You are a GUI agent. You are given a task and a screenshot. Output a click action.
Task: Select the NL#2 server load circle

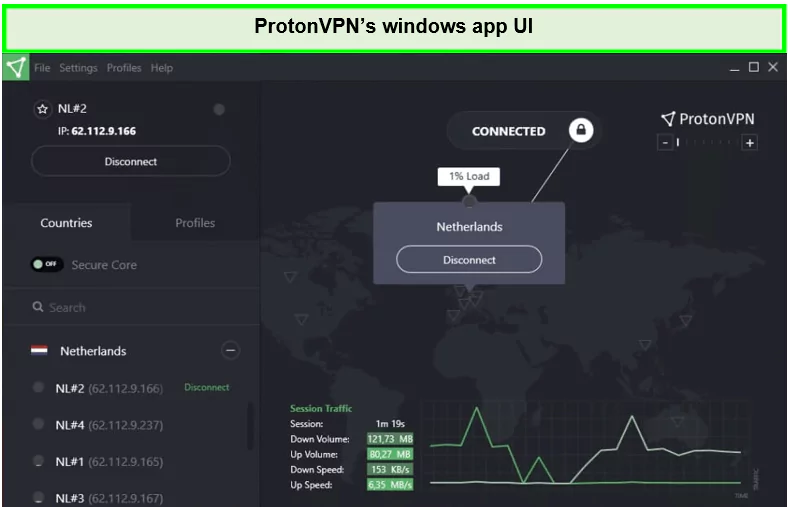[x=38, y=387]
